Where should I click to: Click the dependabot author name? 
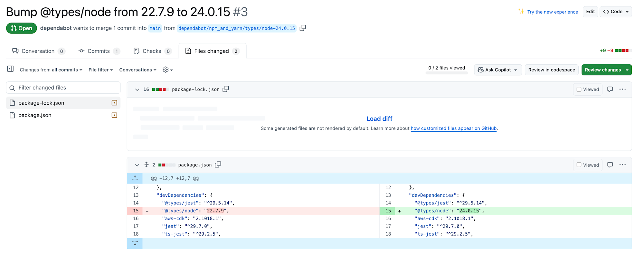(x=56, y=28)
